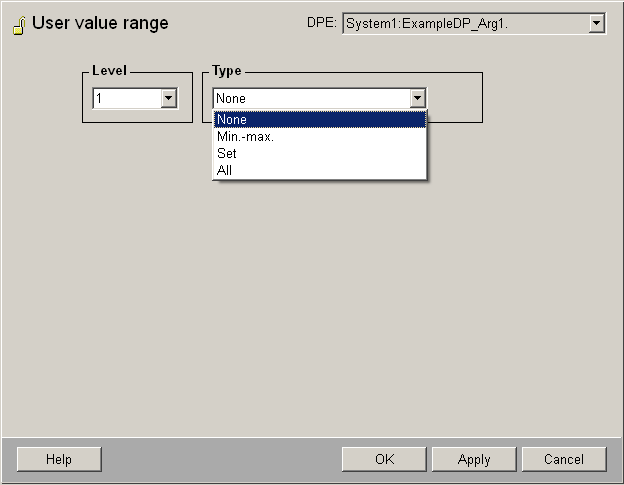This screenshot has height=485, width=624.
Task: Click the User value range title text
Action: pos(100,23)
